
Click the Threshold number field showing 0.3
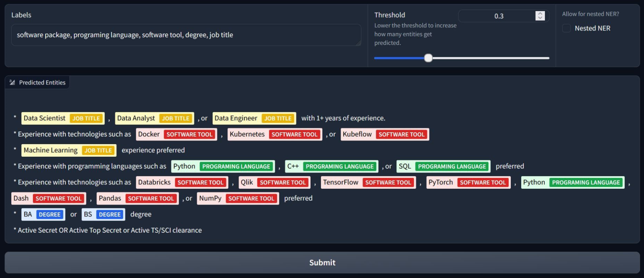[499, 16]
